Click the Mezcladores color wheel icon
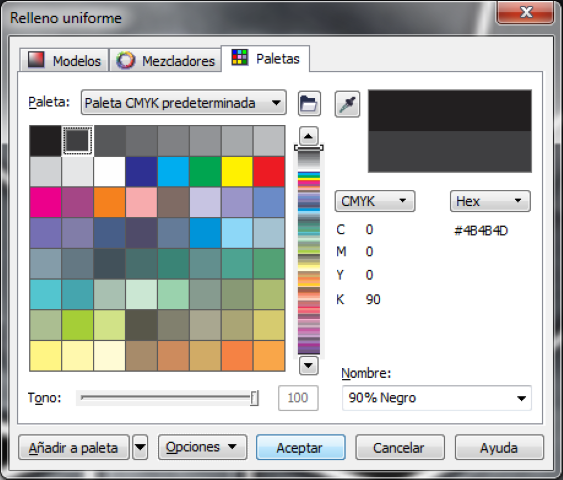 pyautogui.click(x=126, y=60)
